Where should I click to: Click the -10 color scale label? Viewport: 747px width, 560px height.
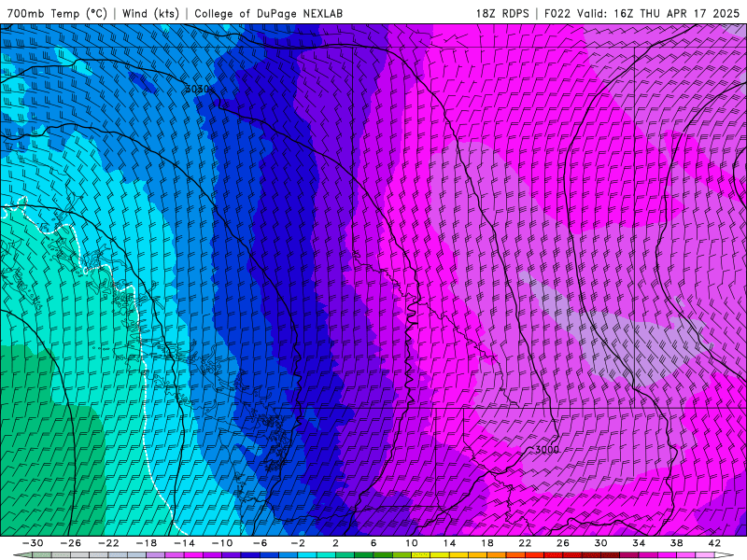pos(222,543)
